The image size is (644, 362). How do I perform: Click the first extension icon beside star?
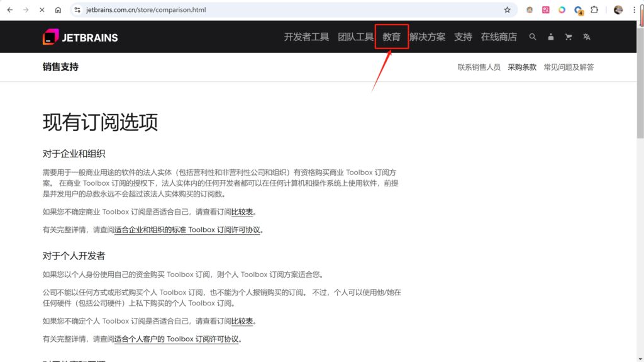click(530, 10)
